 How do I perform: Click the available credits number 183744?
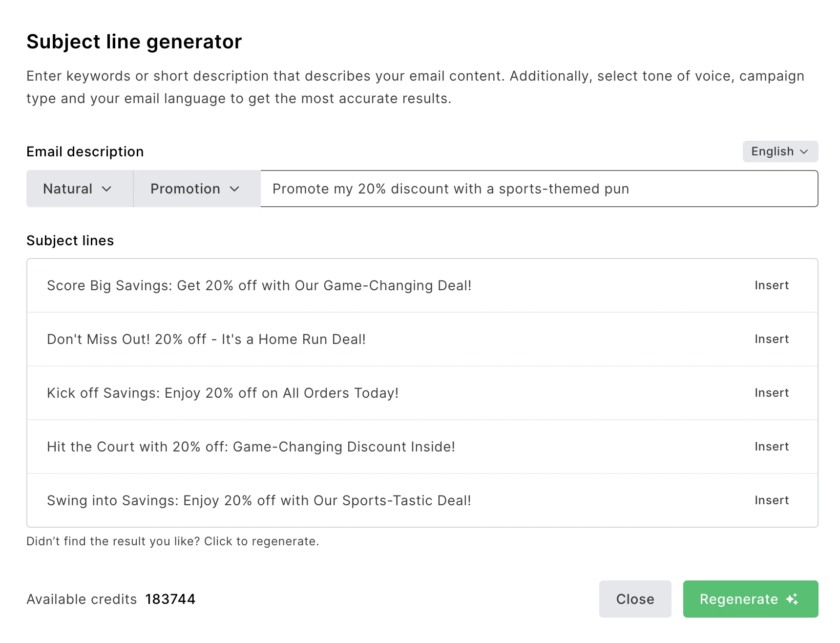coord(170,599)
